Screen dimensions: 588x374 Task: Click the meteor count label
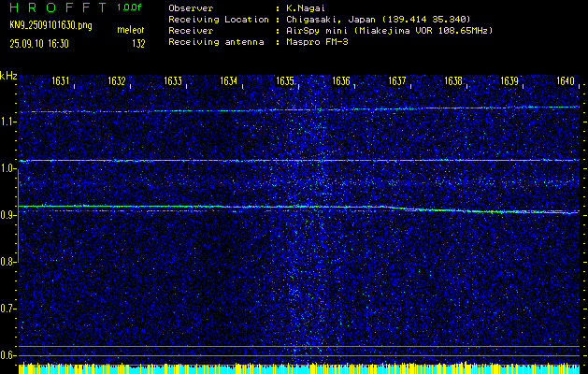coord(131,30)
